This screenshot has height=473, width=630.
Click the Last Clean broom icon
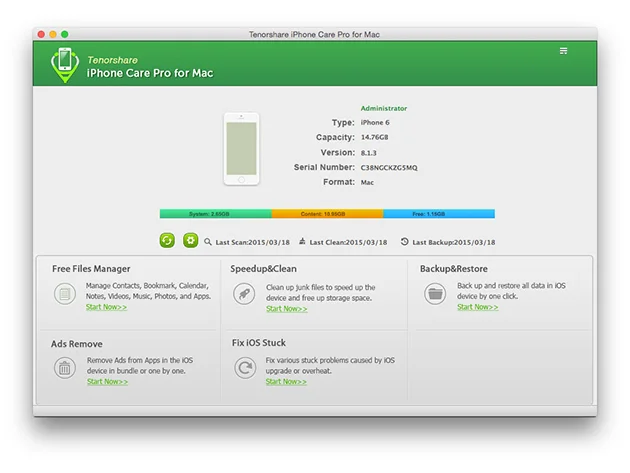pos(302,242)
